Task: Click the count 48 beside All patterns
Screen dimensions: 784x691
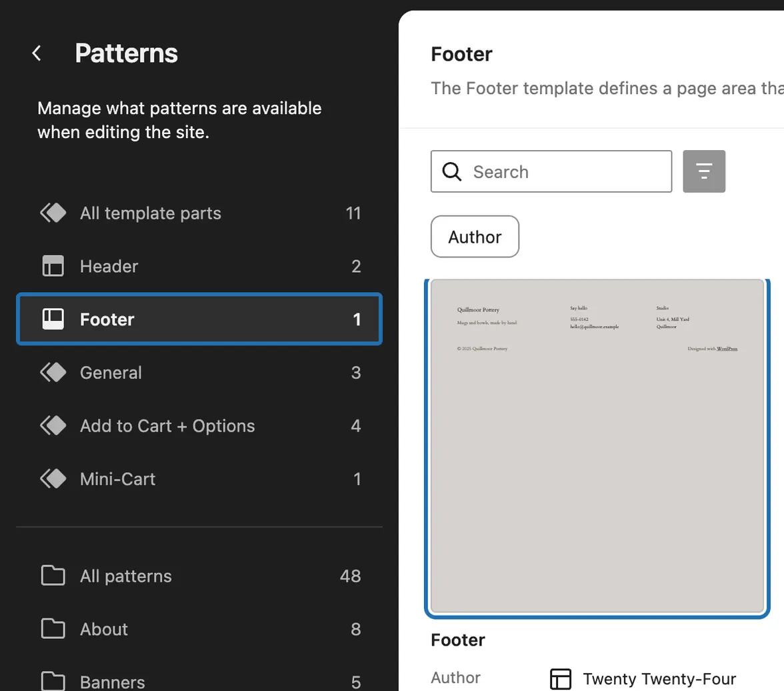Action: point(350,576)
